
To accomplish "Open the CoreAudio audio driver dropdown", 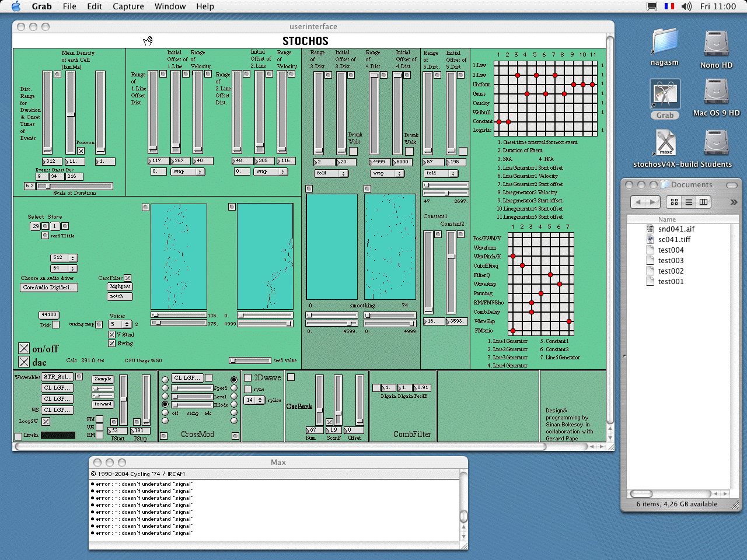I will pos(49,288).
